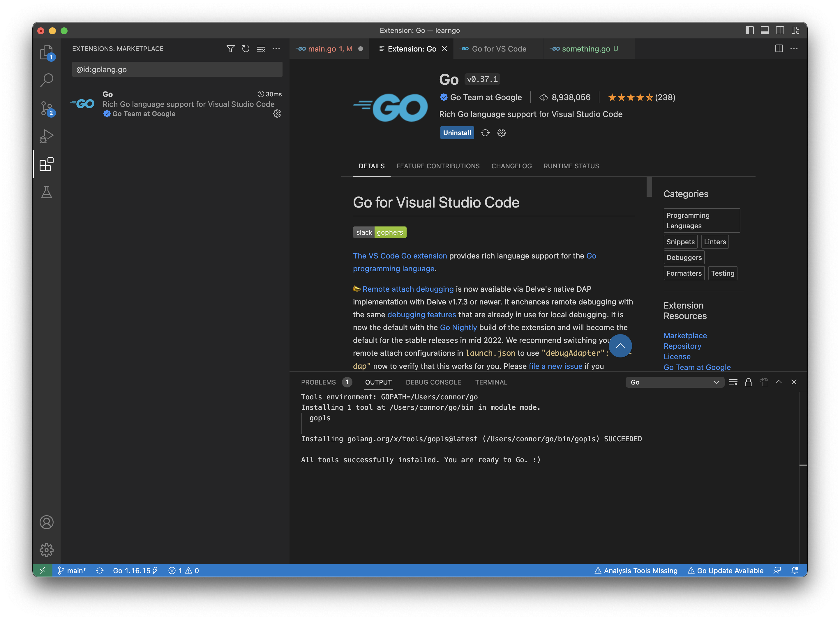Viewport: 840px width, 620px height.
Task: Clear extensions search results icon
Action: click(261, 49)
